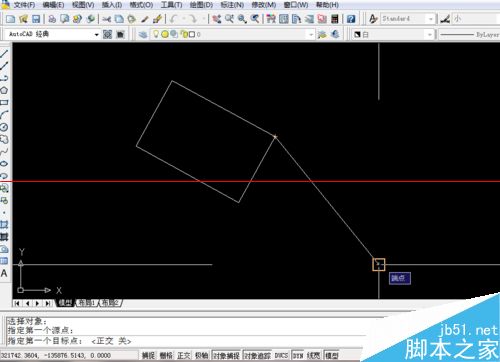Select the Spline draw tool
This screenshot has height=362, width=500.
click(4, 152)
